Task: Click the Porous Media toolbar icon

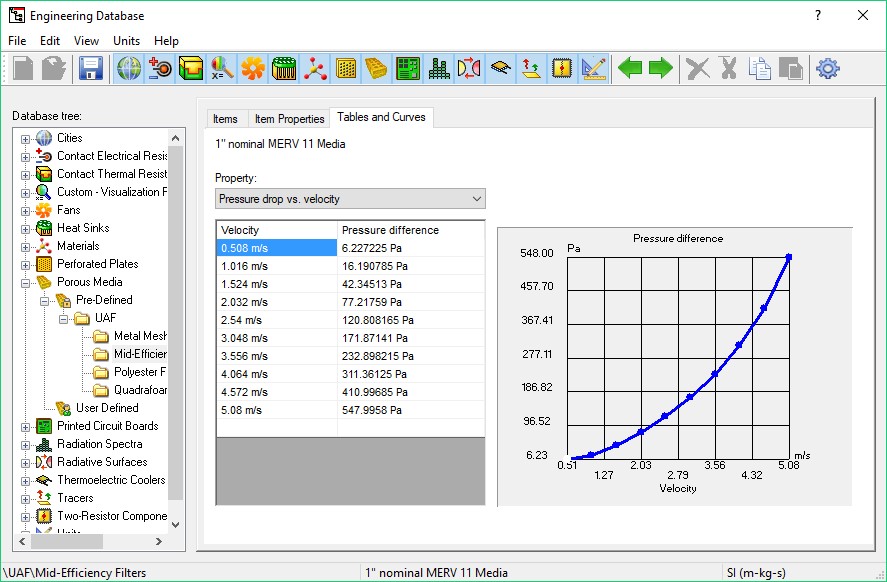Action: pyautogui.click(x=377, y=68)
